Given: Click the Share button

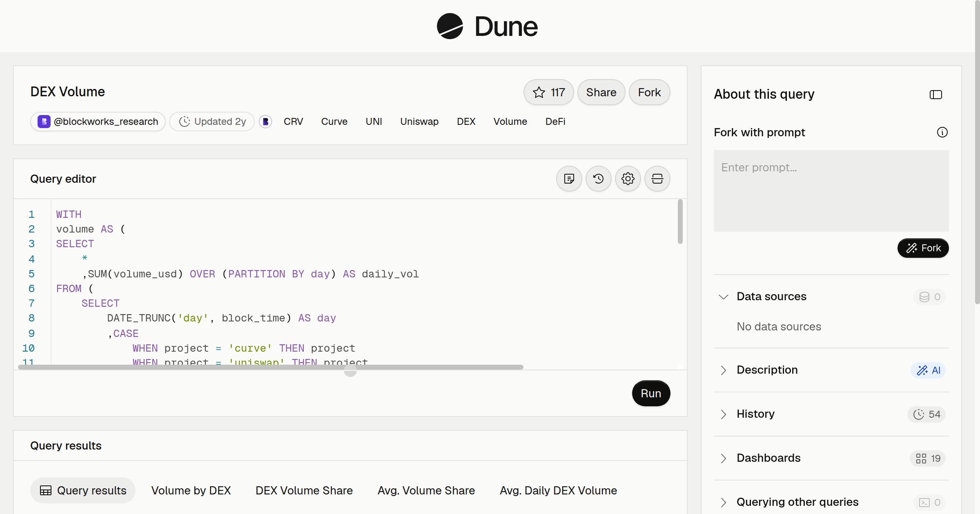Looking at the screenshot, I should click(601, 92).
